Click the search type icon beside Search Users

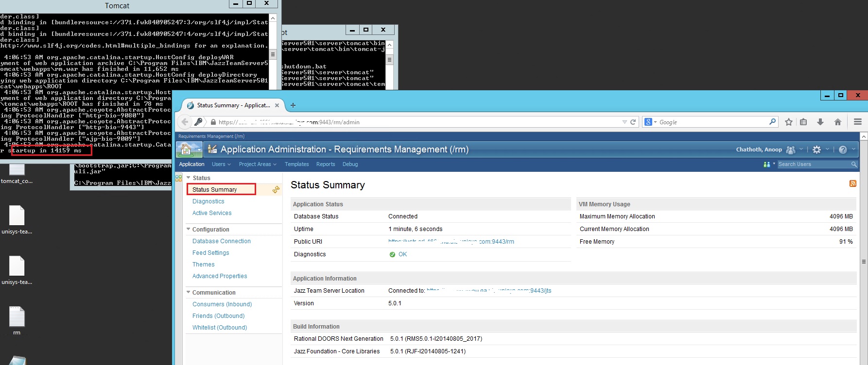tap(767, 165)
